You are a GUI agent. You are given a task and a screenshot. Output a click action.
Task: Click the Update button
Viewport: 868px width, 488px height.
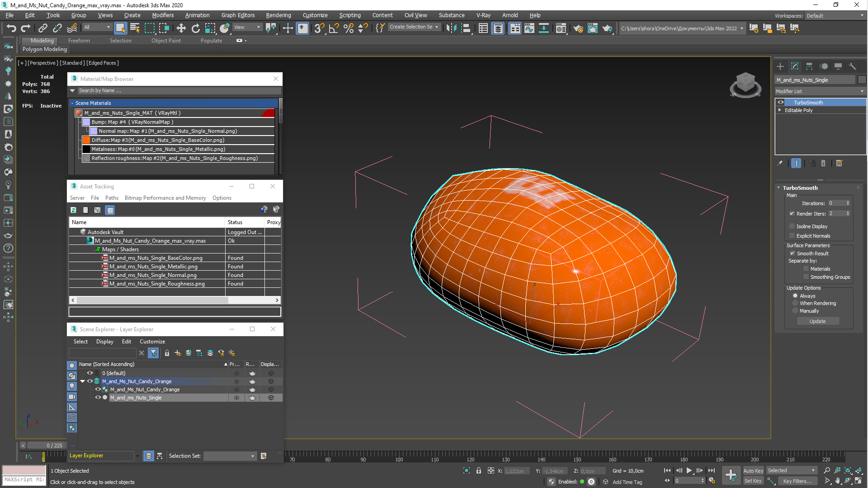[x=817, y=321]
